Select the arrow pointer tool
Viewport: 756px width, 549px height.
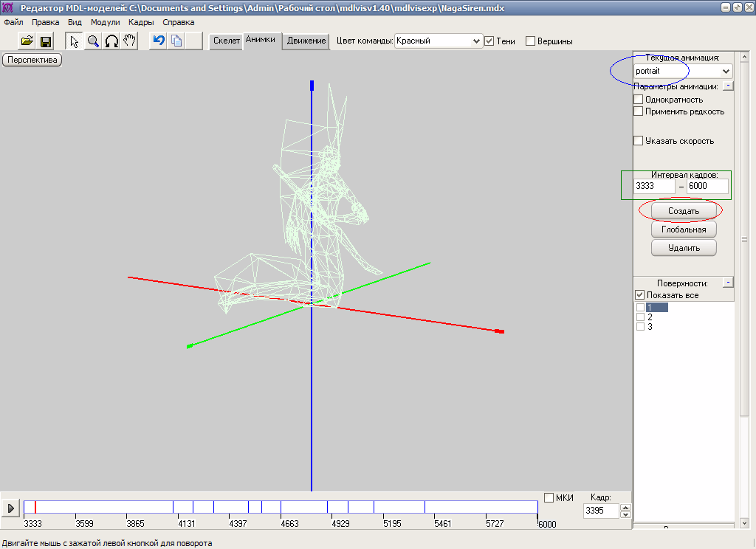pos(75,41)
